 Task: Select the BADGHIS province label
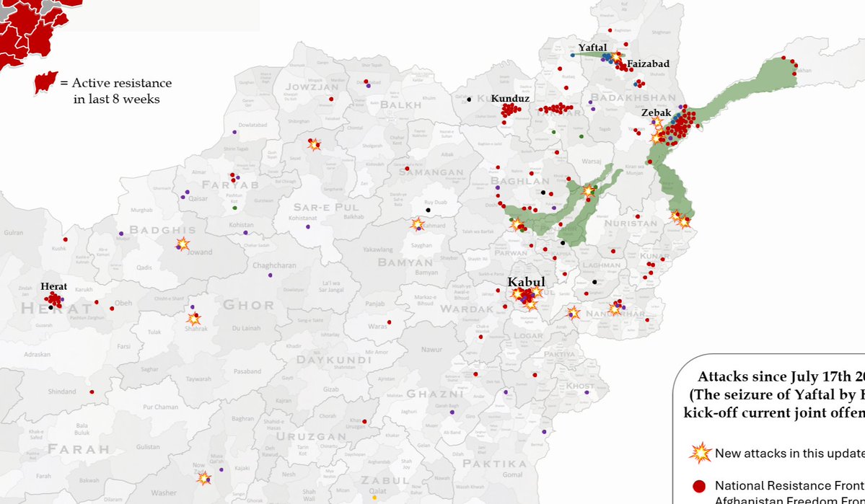click(x=163, y=230)
